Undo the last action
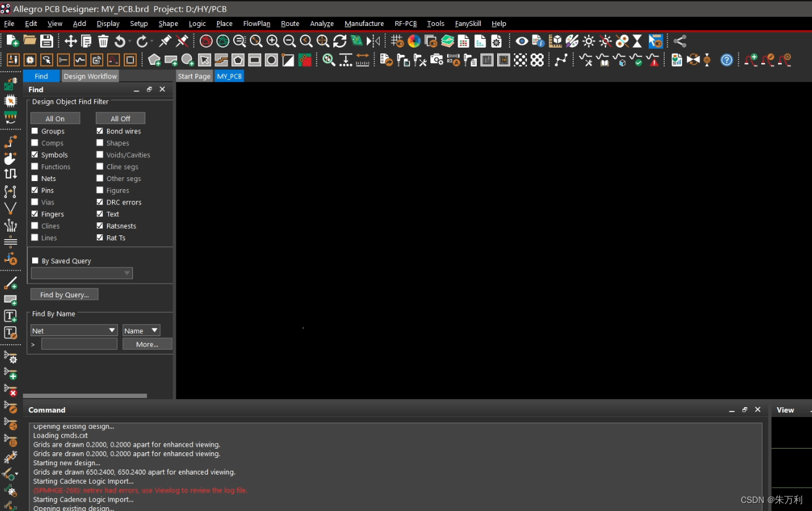The image size is (812, 511). coord(119,41)
